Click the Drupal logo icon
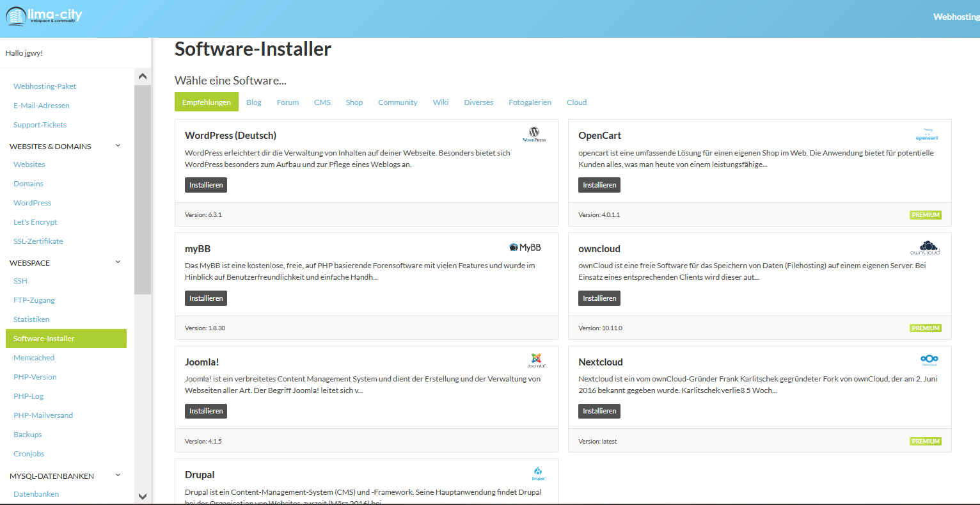Image resolution: width=980 pixels, height=505 pixels. pos(538,474)
